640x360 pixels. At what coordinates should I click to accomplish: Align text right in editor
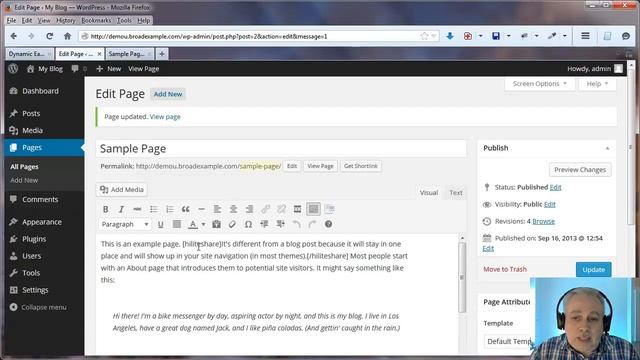[x=249, y=209]
